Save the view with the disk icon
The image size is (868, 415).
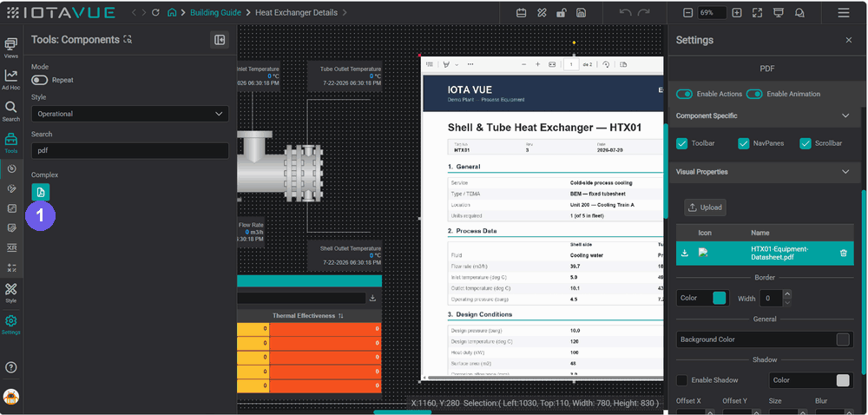point(581,13)
